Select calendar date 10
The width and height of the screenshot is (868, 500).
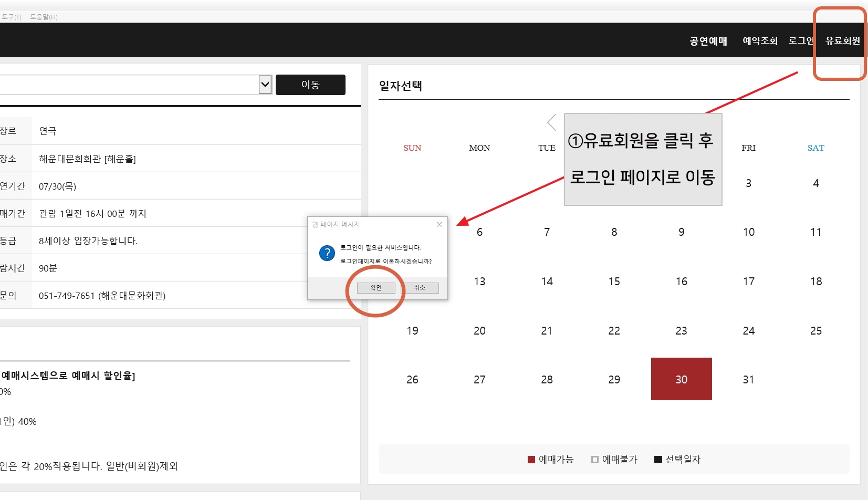[x=748, y=232]
